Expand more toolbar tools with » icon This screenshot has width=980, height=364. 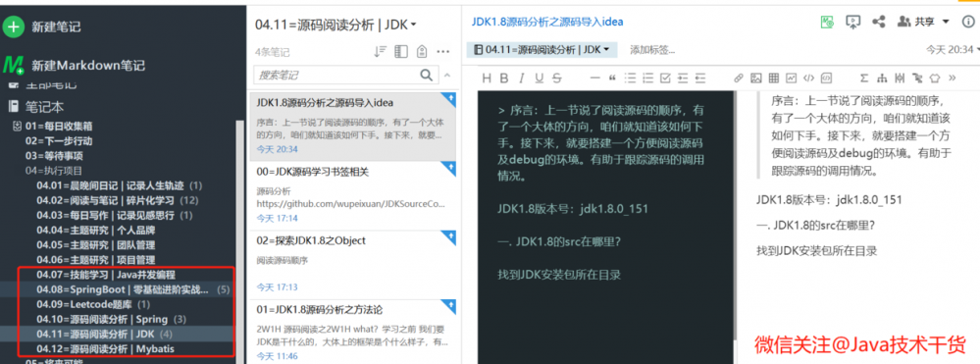[x=953, y=78]
